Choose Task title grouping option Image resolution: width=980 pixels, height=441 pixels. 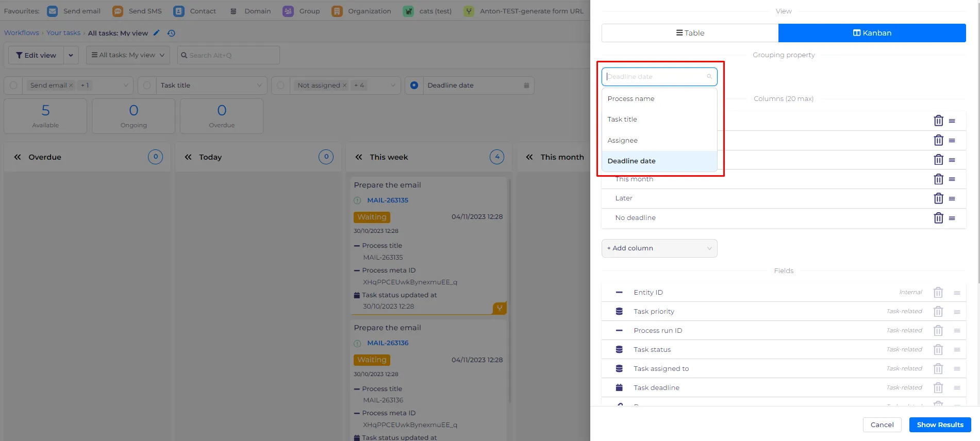(659, 120)
